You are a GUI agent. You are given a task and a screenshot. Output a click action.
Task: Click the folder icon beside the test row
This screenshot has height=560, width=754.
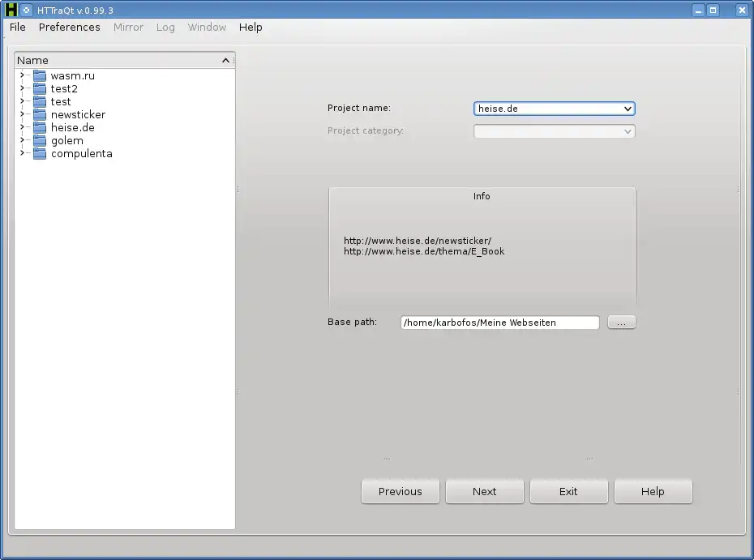click(40, 101)
